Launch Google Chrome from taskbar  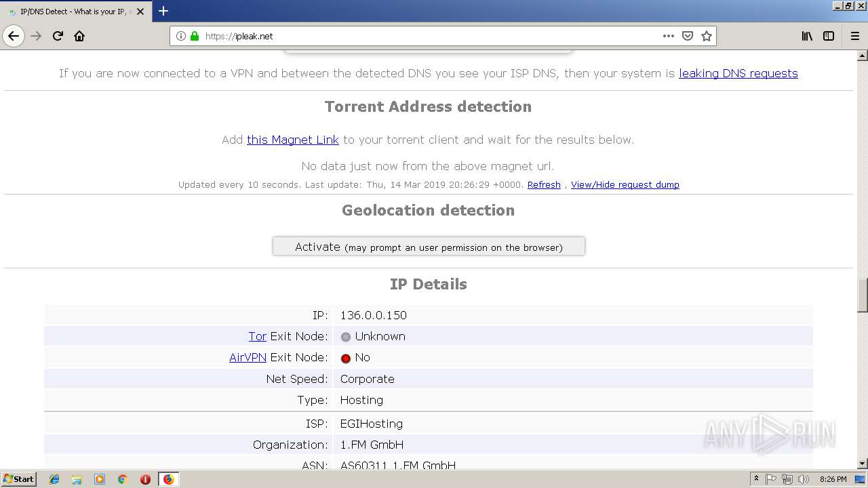[123, 479]
